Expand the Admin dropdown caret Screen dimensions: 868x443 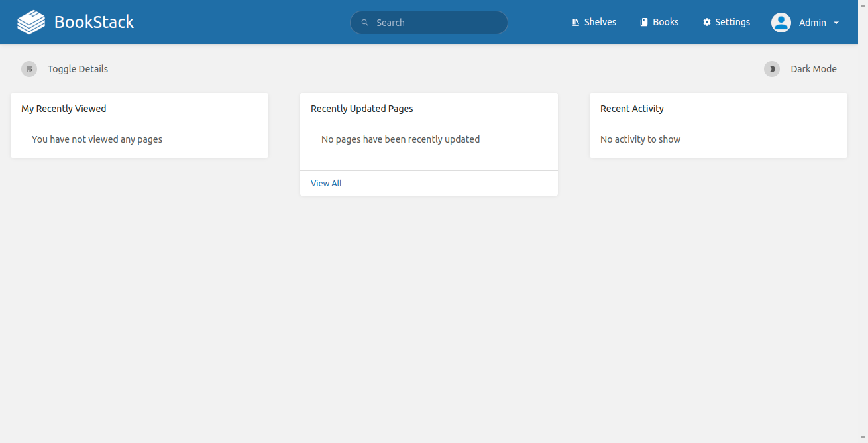coord(836,23)
